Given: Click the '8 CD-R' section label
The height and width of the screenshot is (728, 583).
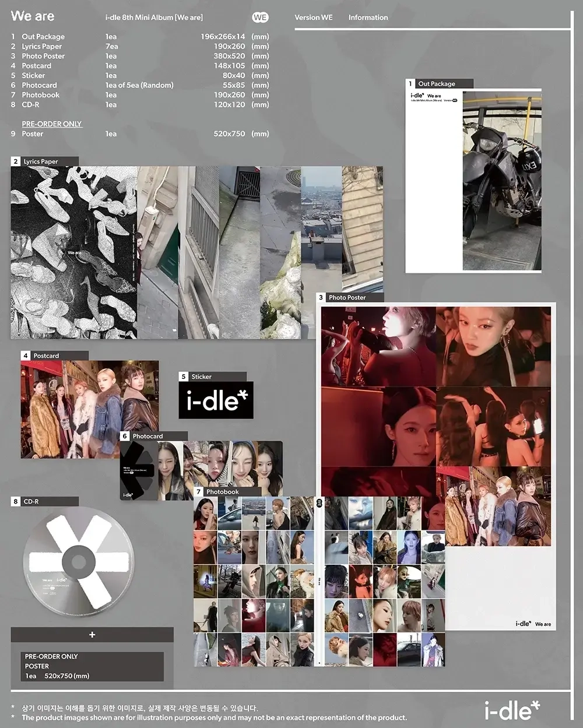Looking at the screenshot, I should tap(44, 501).
